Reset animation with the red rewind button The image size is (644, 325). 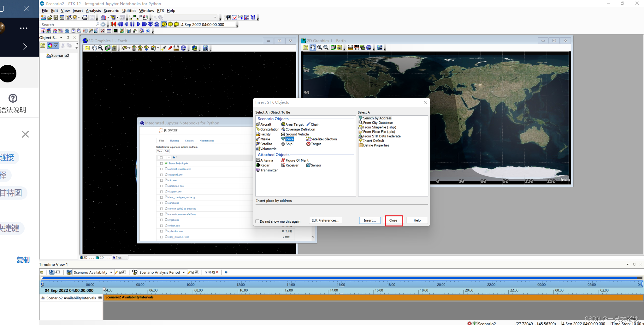tap(114, 24)
